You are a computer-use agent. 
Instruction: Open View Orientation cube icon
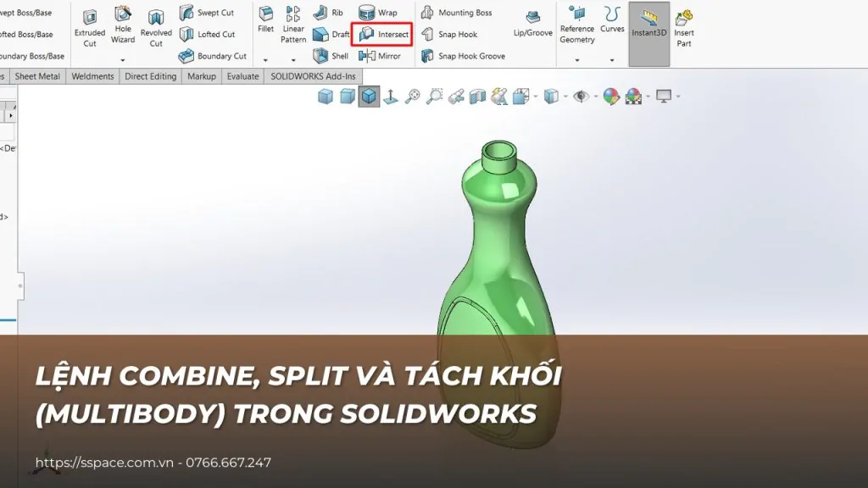[520, 97]
